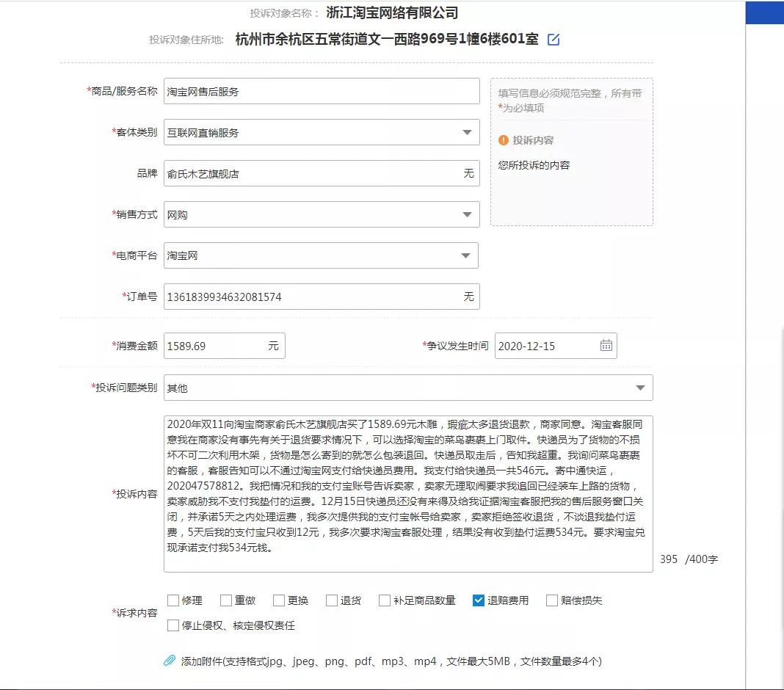Click 无 button in the 品牌 field
Viewport: 784px width, 690px height.
[x=468, y=173]
